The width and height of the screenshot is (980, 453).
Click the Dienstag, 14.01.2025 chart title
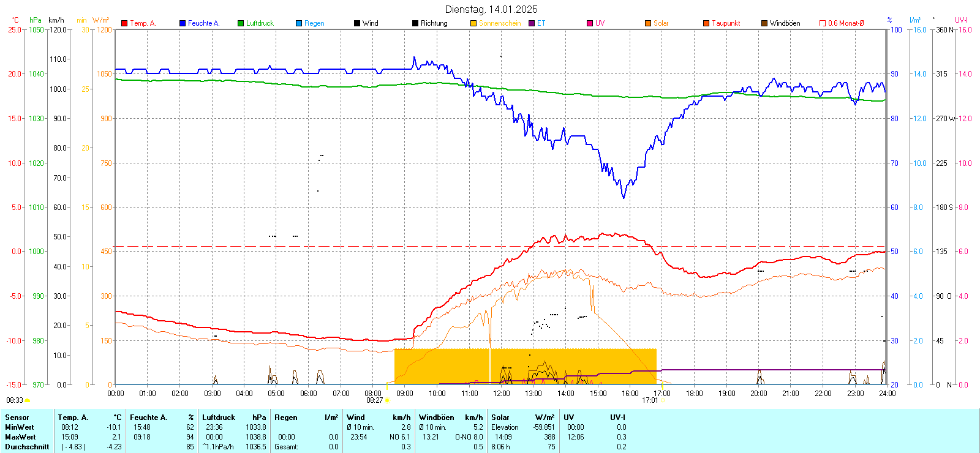[x=491, y=9]
